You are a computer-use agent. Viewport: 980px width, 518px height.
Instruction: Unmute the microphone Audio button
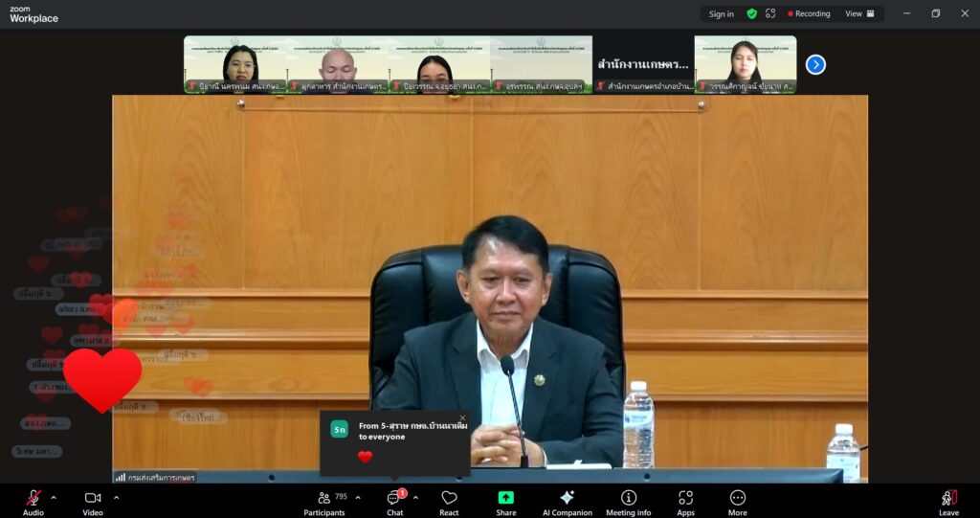coord(33,501)
